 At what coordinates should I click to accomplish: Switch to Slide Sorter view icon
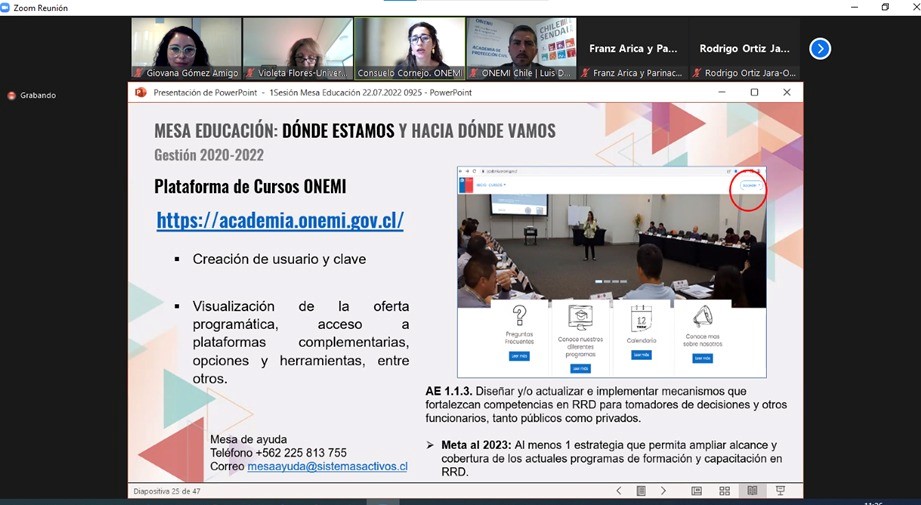(x=724, y=490)
